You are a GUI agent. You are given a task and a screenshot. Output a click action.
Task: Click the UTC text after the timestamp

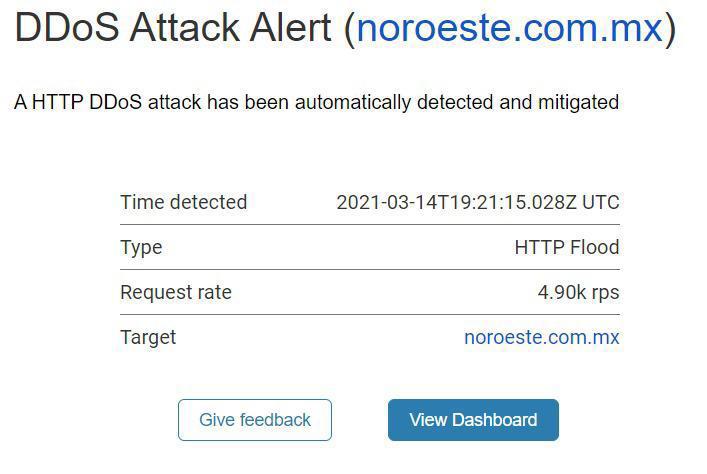(x=601, y=202)
